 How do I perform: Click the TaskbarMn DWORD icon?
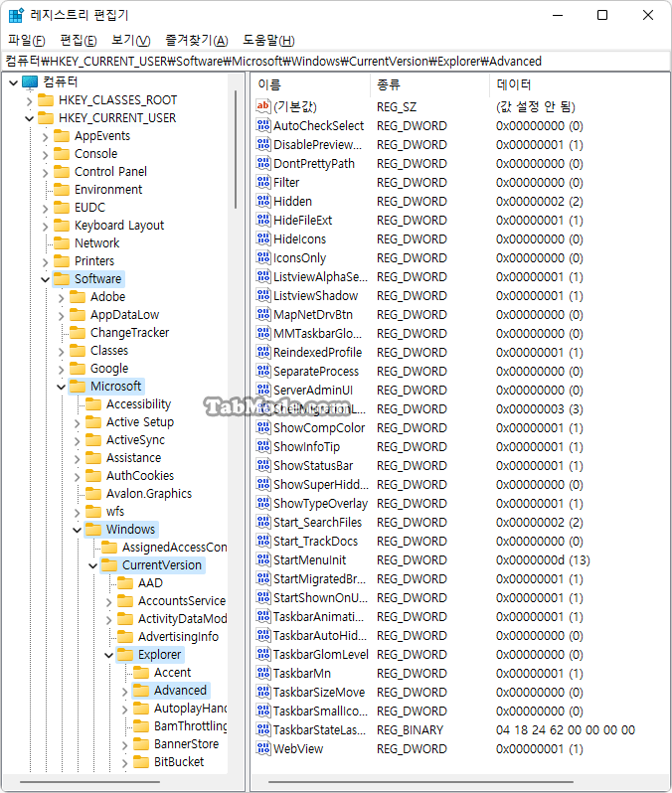[x=263, y=673]
